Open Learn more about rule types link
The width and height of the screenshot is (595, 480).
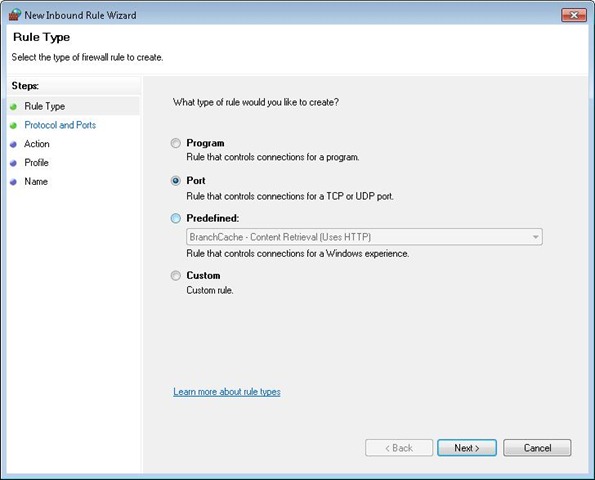(x=227, y=392)
